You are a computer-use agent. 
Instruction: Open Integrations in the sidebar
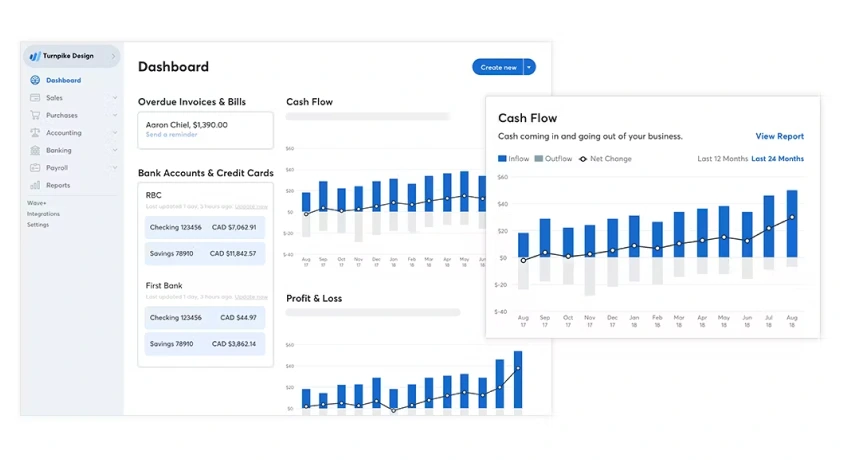[x=43, y=214]
